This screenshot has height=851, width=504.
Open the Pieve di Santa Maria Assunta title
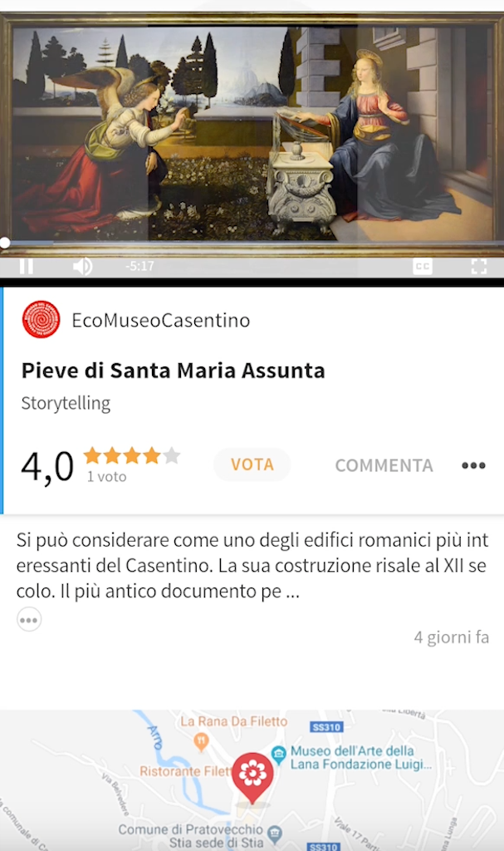click(x=173, y=371)
